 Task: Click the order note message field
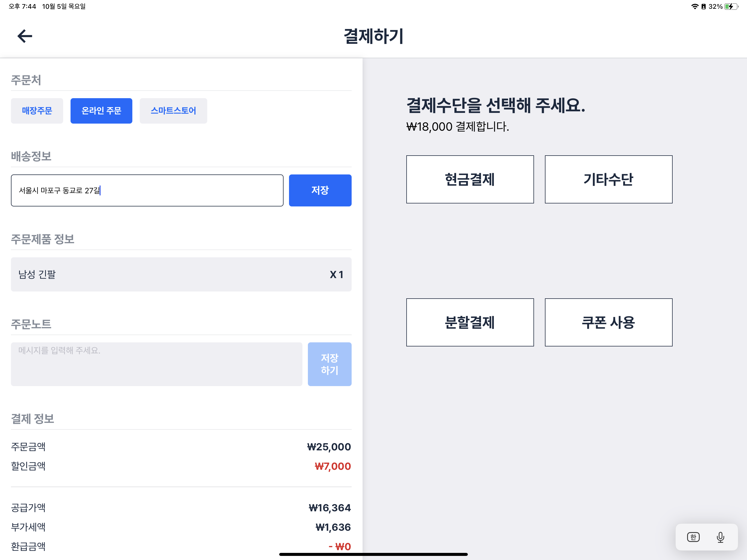coord(156,364)
